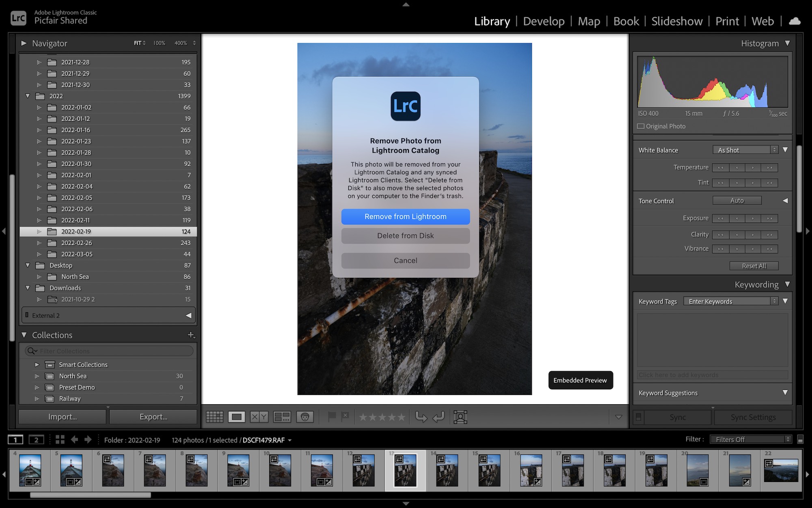
Task: Collapse Collections panel triangle
Action: coord(24,335)
